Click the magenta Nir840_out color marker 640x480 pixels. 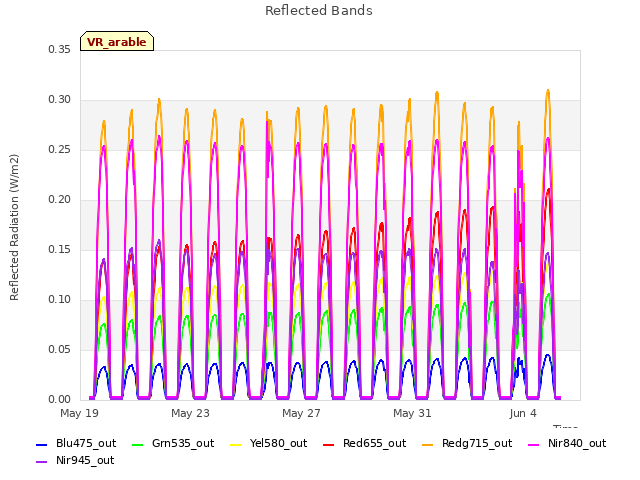click(534, 444)
